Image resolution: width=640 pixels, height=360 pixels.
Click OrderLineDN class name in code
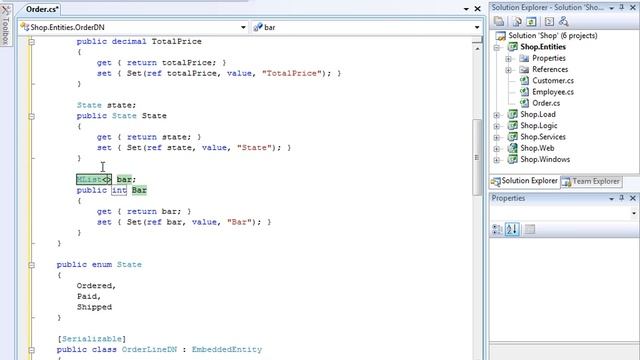click(x=149, y=349)
